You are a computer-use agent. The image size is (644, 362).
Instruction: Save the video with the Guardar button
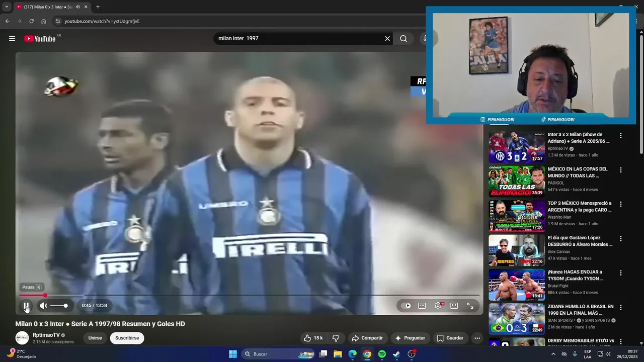(450, 338)
